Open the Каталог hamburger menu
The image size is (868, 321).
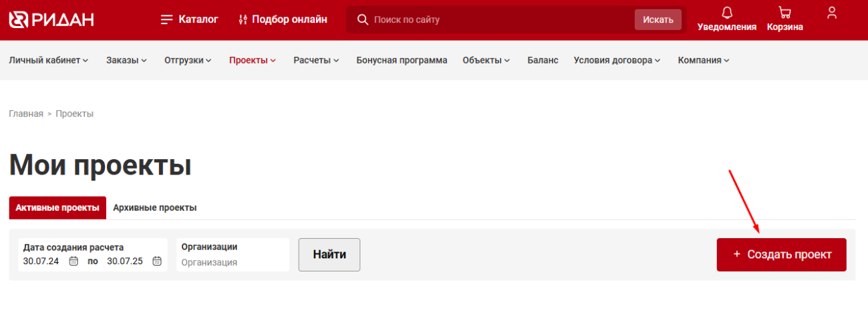point(190,19)
